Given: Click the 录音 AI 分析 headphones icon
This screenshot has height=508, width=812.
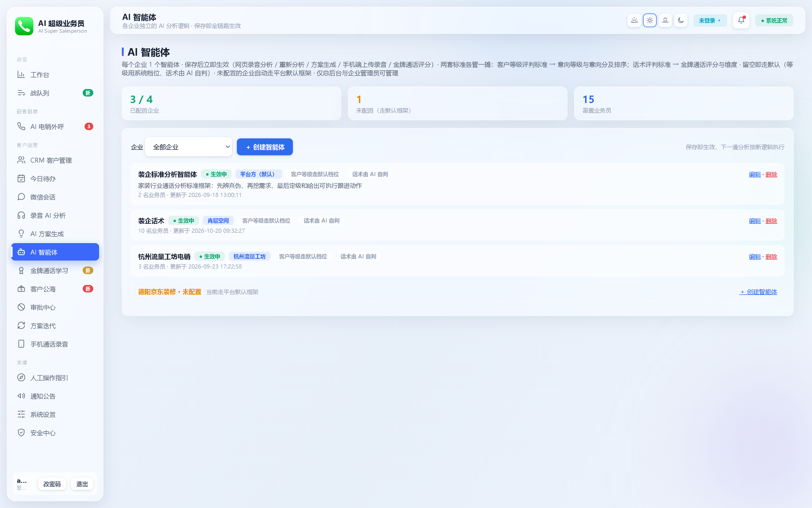Looking at the screenshot, I should pyautogui.click(x=21, y=215).
